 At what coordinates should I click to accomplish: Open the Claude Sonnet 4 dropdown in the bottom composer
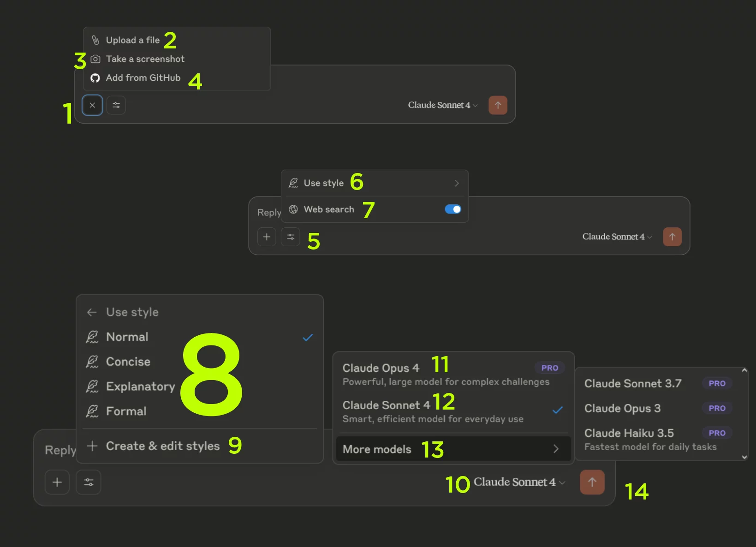[x=519, y=482]
